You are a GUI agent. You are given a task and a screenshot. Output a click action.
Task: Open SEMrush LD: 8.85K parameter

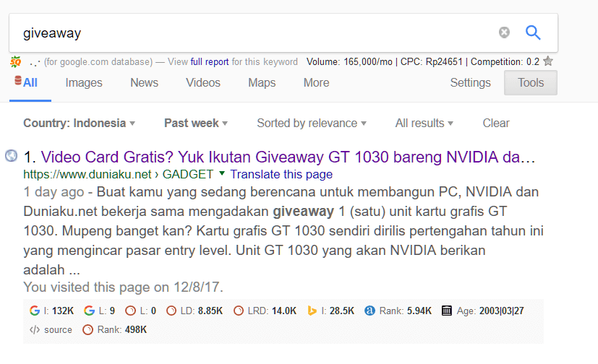tap(195, 311)
